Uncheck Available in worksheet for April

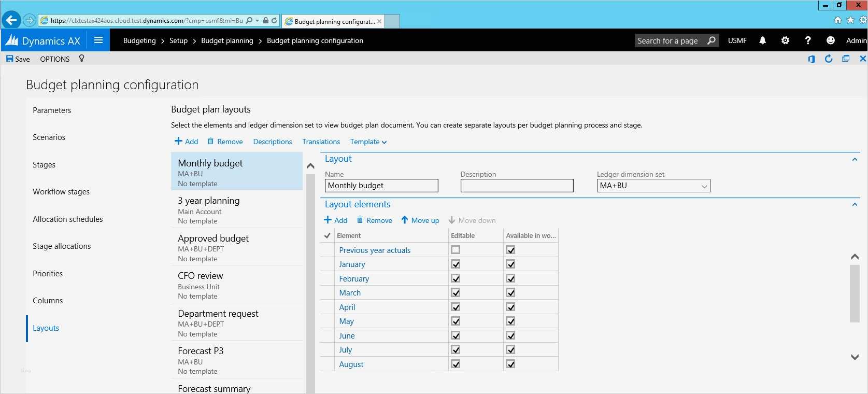pos(510,307)
